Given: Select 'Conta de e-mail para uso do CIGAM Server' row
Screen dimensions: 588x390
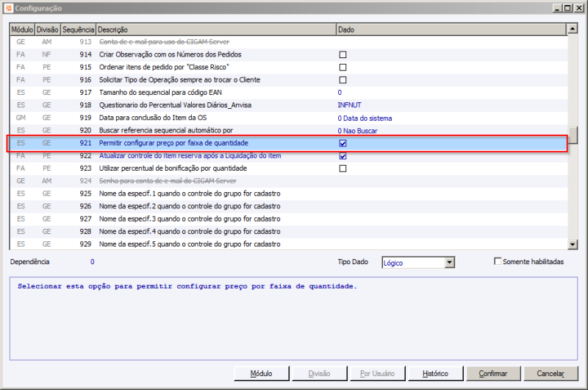Looking at the screenshot, I should (288, 42).
